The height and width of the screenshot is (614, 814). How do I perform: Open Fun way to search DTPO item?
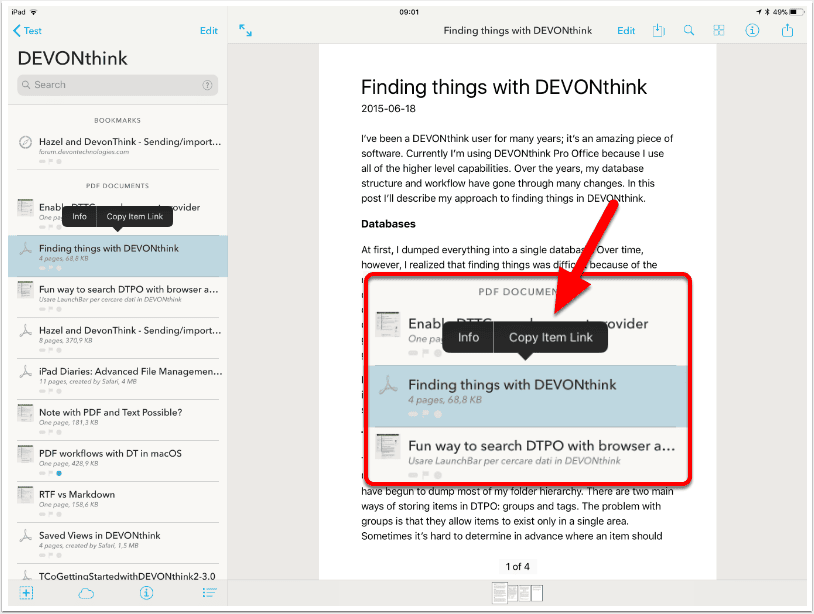tap(118, 297)
